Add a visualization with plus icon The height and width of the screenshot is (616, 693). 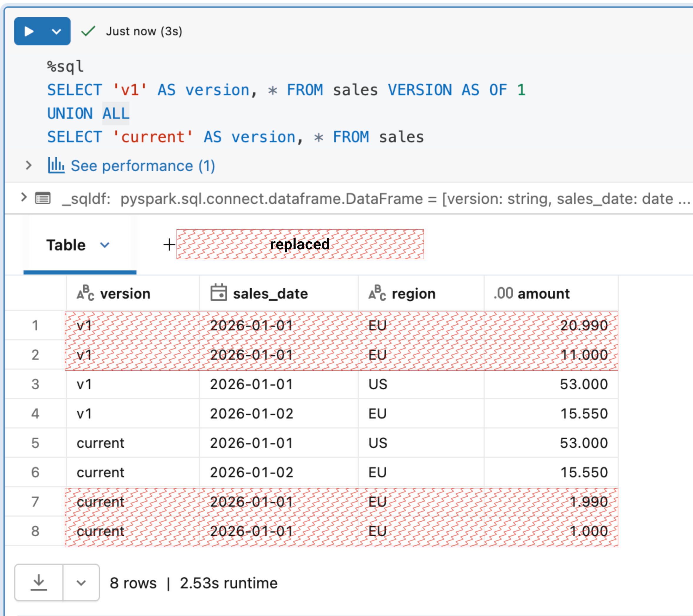(169, 244)
